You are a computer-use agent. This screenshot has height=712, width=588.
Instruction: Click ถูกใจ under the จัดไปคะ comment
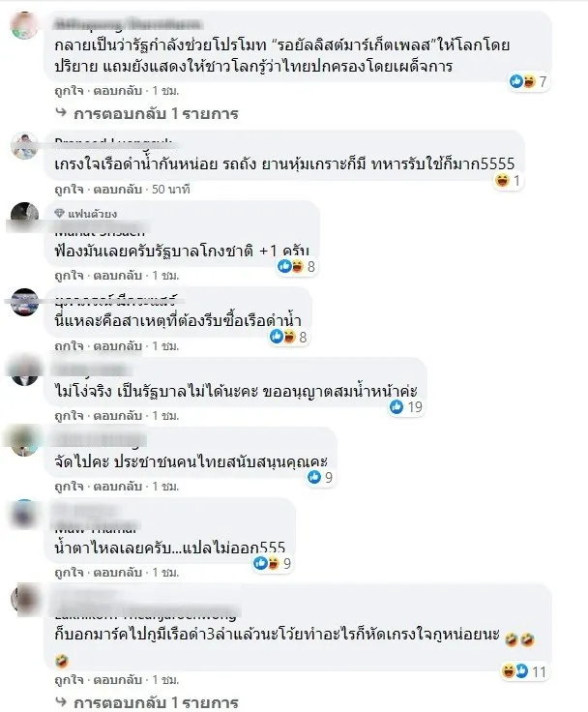(69, 487)
